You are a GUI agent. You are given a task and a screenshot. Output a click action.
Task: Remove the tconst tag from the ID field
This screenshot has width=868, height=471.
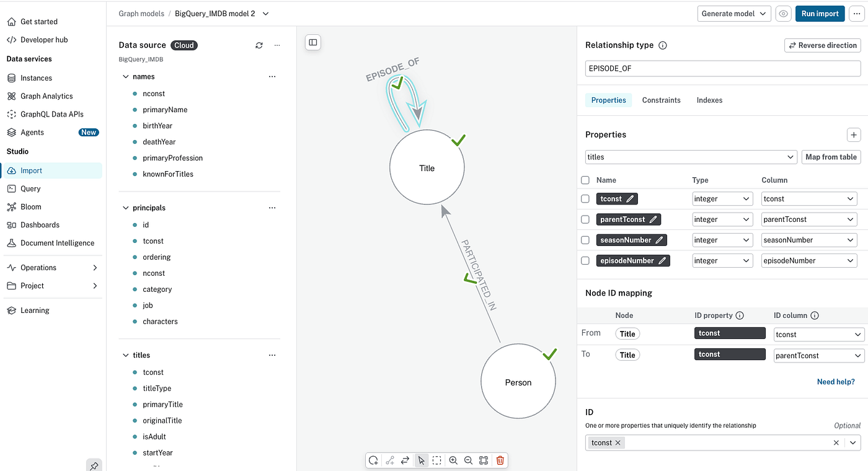click(x=618, y=442)
